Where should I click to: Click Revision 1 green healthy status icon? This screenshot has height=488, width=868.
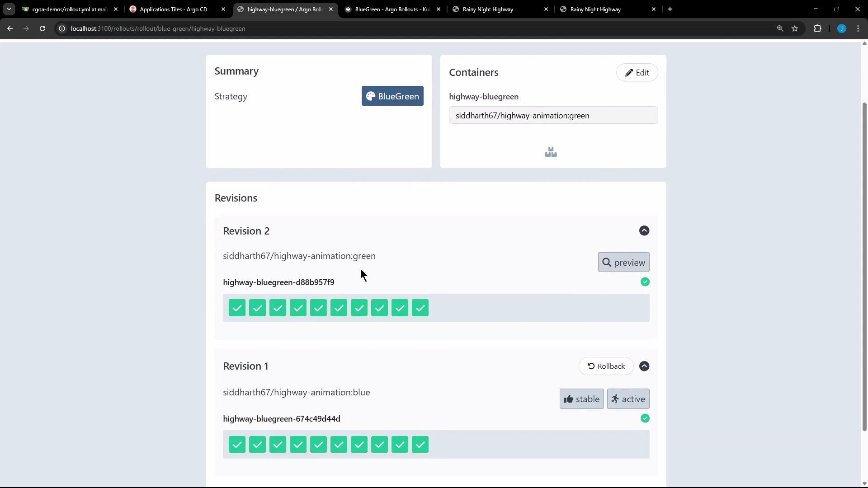tap(645, 418)
